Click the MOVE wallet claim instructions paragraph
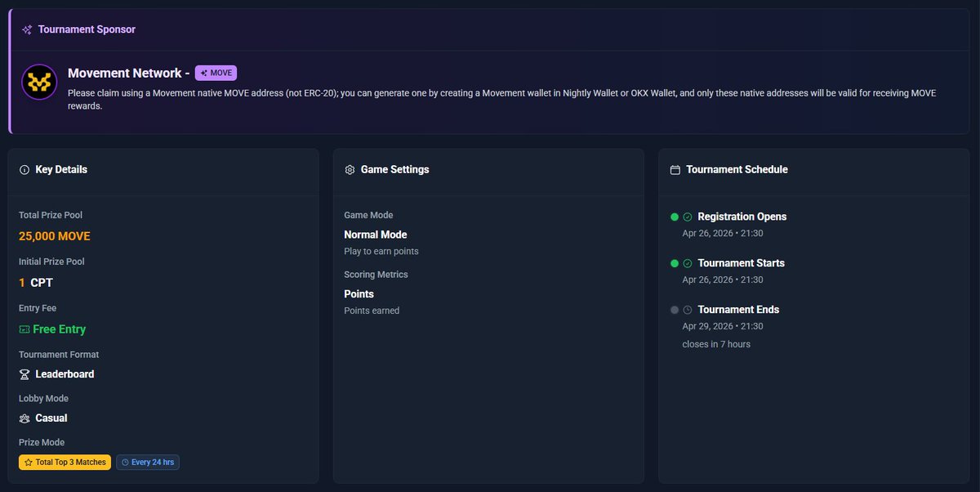This screenshot has width=980, height=492. pyautogui.click(x=501, y=100)
